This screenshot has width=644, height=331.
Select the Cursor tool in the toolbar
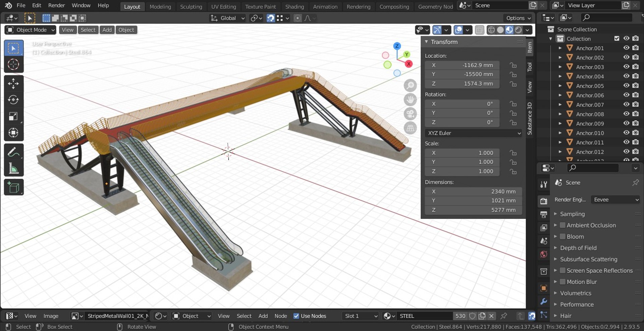tap(13, 64)
